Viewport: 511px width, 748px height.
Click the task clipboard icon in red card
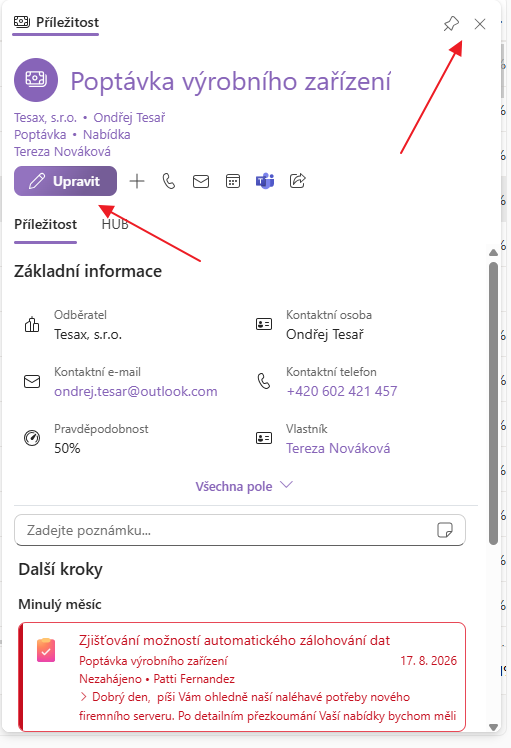46,650
